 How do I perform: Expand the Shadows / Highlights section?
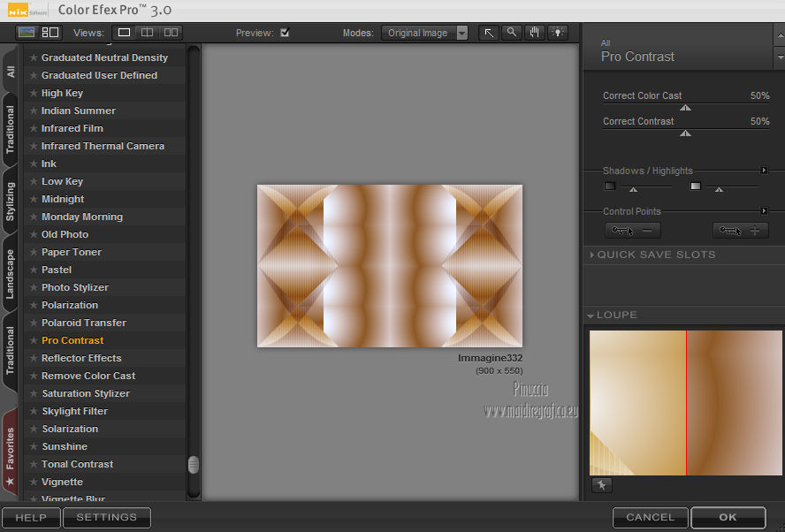(765, 171)
